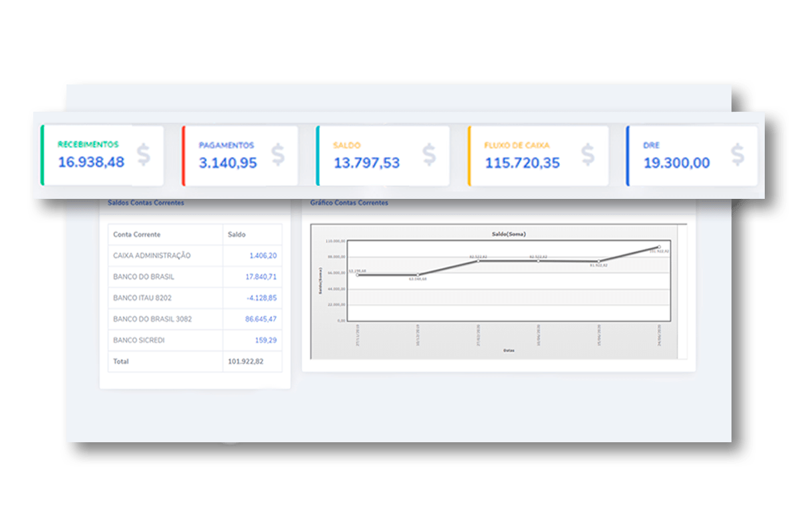Click the last chart data point 101.922,82
This screenshot has height=532, width=798.
click(660, 247)
